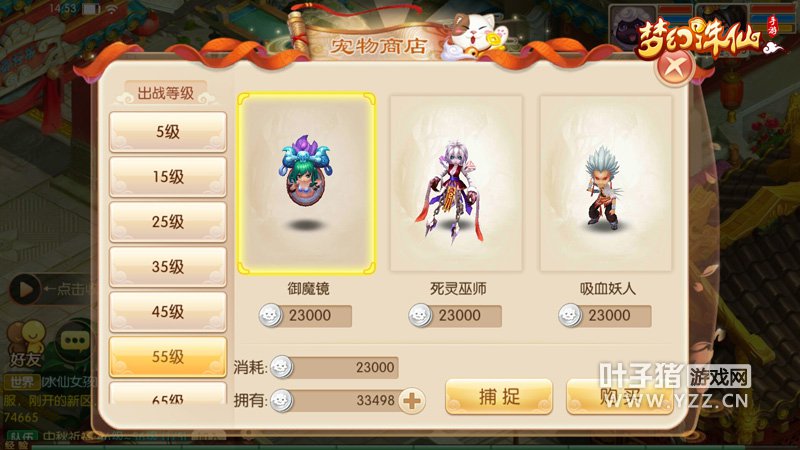
Task: Switch to the 45级 level tab
Action: 168,312
